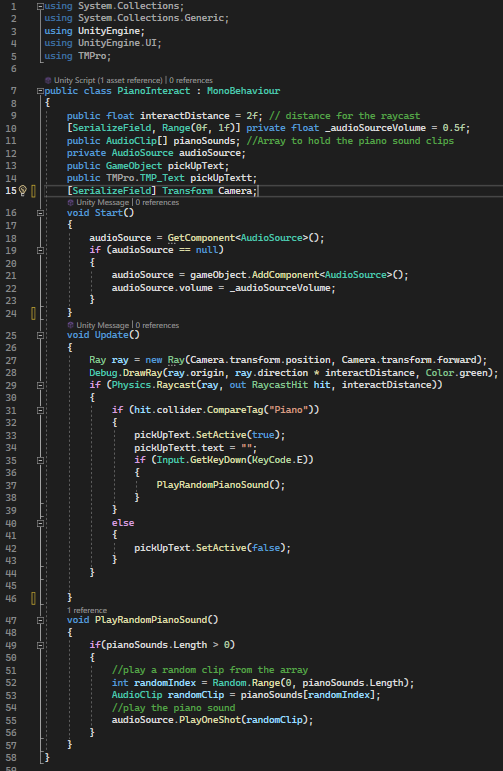
Task: Collapse the pianoSounds.Length if block
Action: (x=40, y=645)
